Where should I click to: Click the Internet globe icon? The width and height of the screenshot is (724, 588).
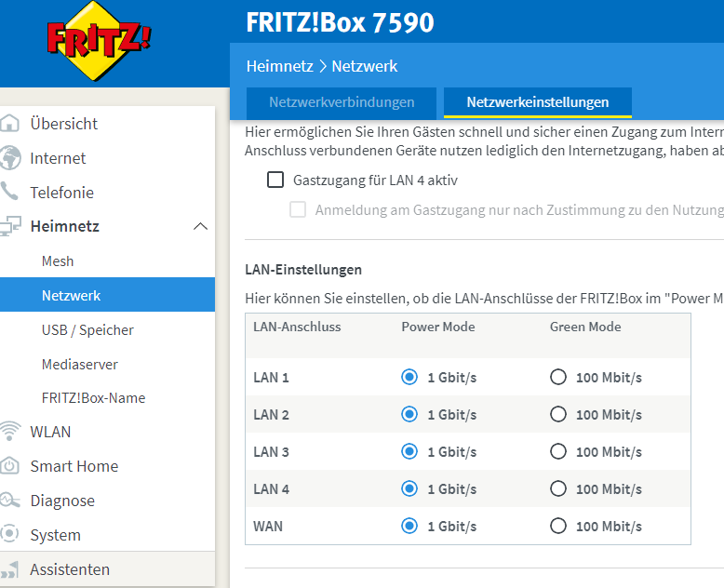[x=9, y=158]
